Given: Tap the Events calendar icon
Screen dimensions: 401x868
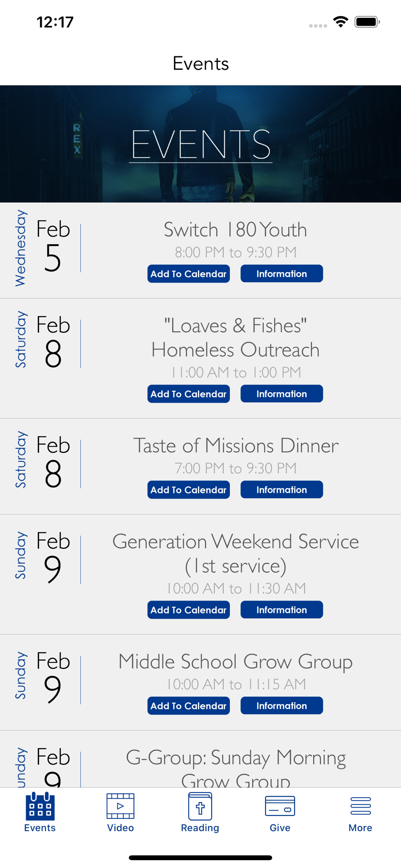Looking at the screenshot, I should (x=40, y=806).
